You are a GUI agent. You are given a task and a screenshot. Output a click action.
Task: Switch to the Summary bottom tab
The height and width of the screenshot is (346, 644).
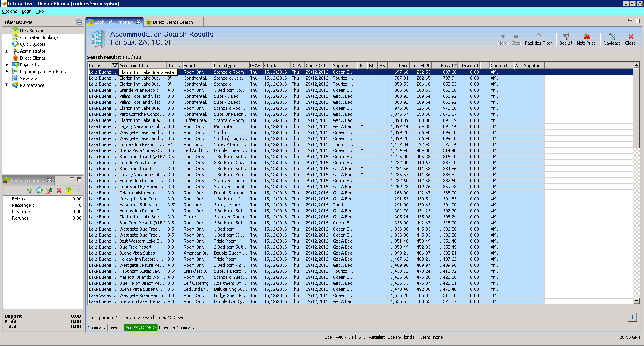(97, 327)
